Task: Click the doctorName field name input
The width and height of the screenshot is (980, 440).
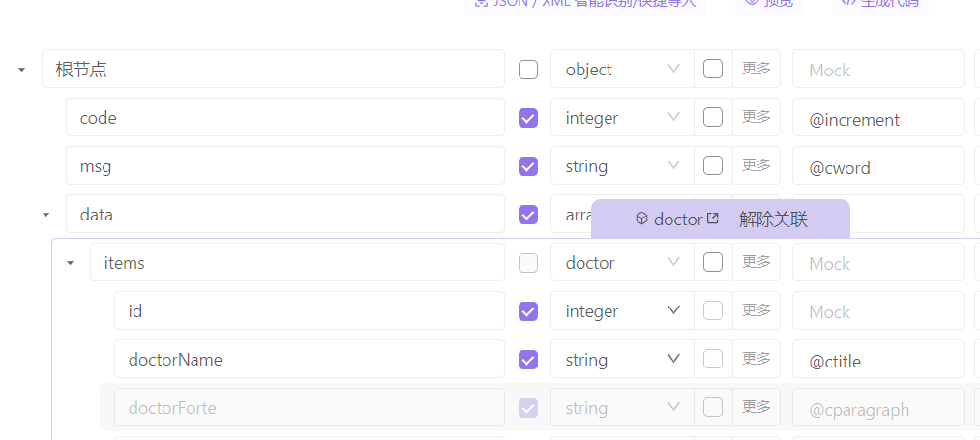Action: coord(310,360)
